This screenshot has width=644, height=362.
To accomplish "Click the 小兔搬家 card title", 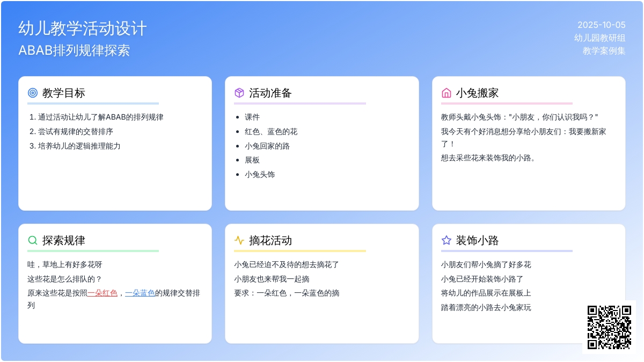I will (x=477, y=93).
